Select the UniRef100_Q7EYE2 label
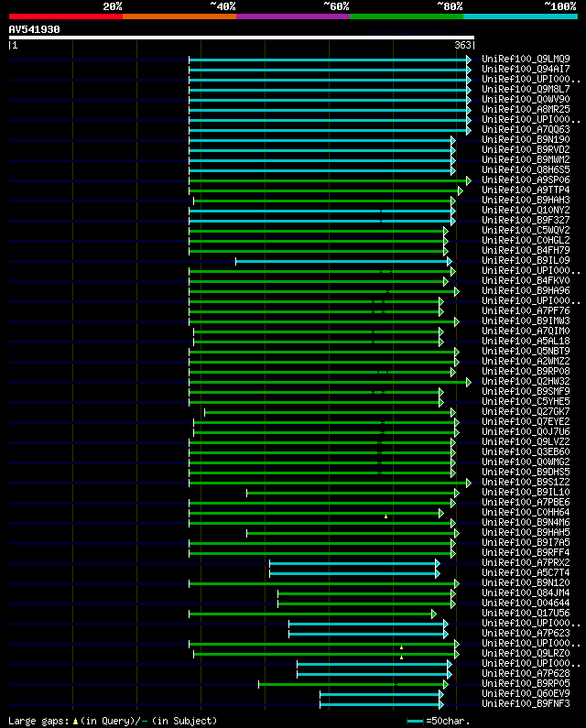This screenshot has width=586, height=728. (526, 421)
